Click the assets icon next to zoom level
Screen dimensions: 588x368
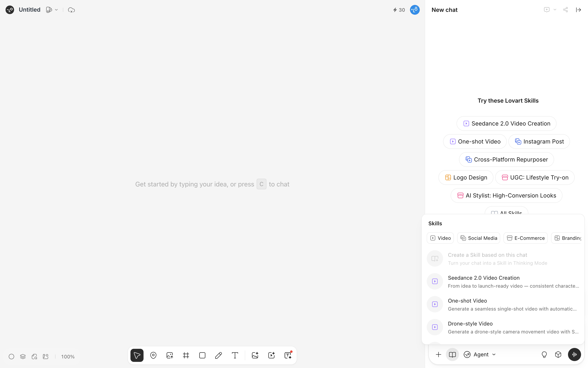[46, 357]
